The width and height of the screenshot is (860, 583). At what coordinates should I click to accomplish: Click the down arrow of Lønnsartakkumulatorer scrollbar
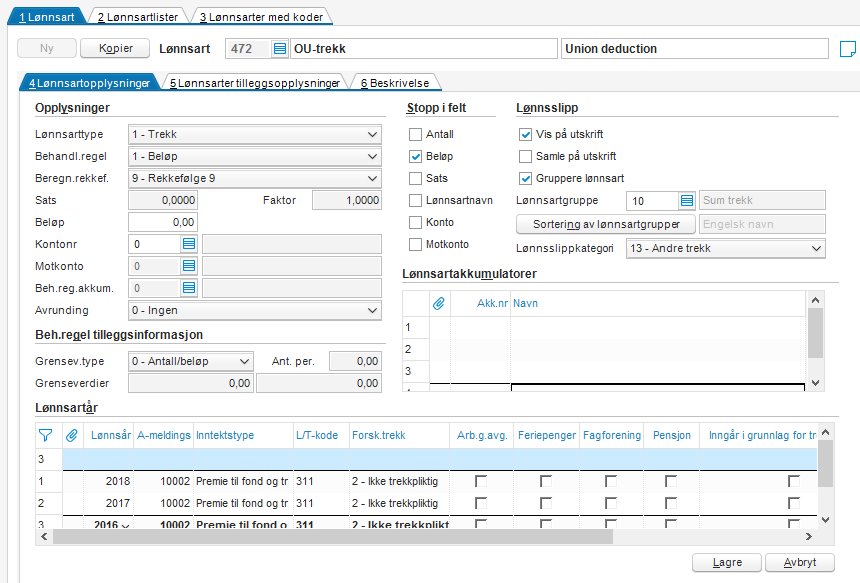(815, 383)
